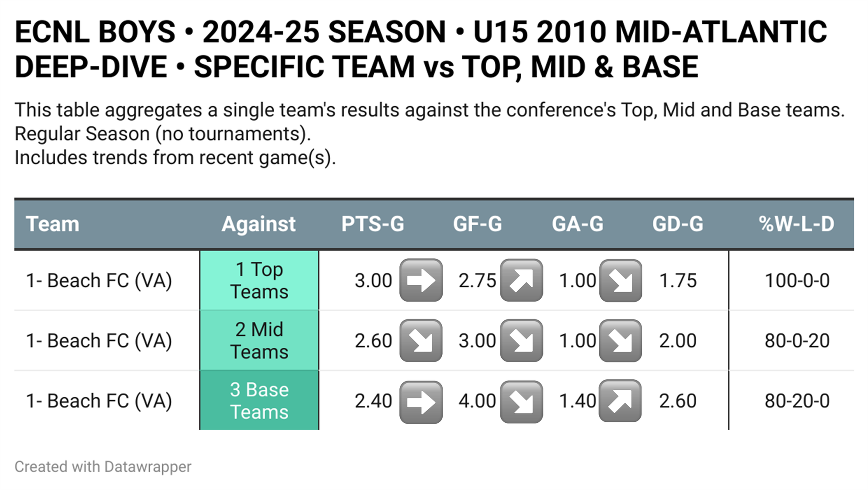Click the down-right arrow in Mid Teams GA-G cell
This screenshot has width=868, height=490.
click(621, 341)
